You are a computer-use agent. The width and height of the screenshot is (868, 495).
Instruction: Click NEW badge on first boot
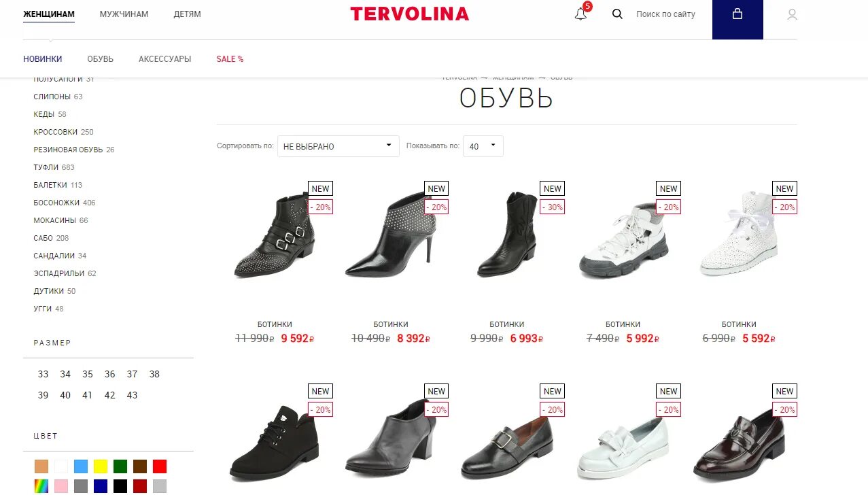pos(320,188)
